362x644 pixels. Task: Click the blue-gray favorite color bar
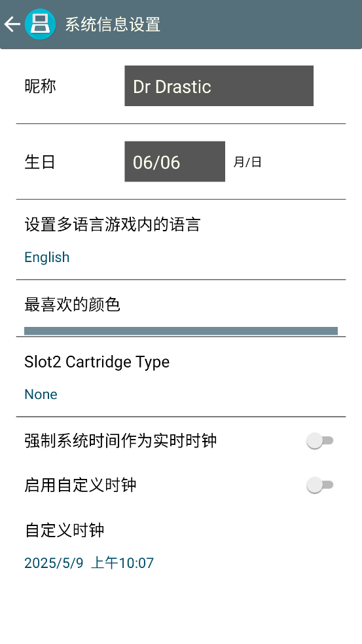181,331
